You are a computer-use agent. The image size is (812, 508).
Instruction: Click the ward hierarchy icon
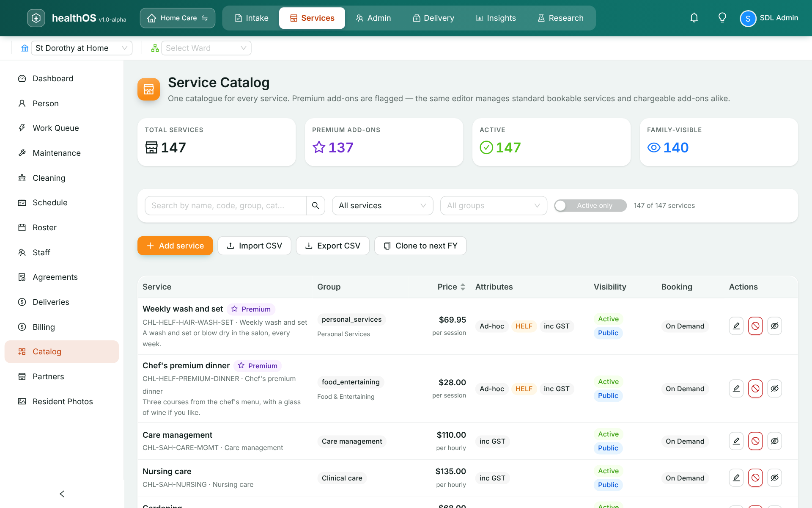(155, 48)
